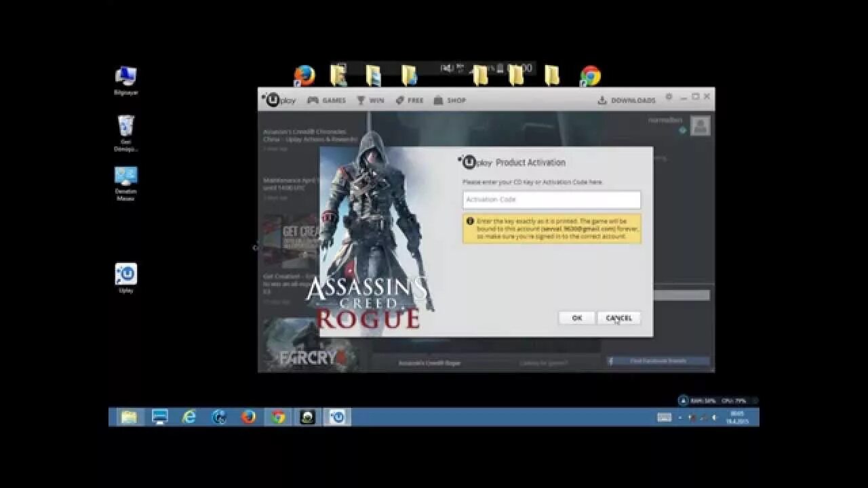Open the DOWNLOADS section
Image resolution: width=868 pixels, height=488 pixels.
[x=627, y=100]
